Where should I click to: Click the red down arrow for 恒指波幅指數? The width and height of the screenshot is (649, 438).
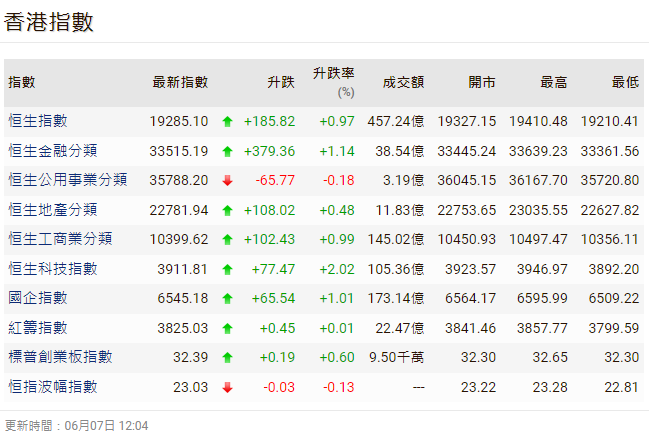(227, 388)
